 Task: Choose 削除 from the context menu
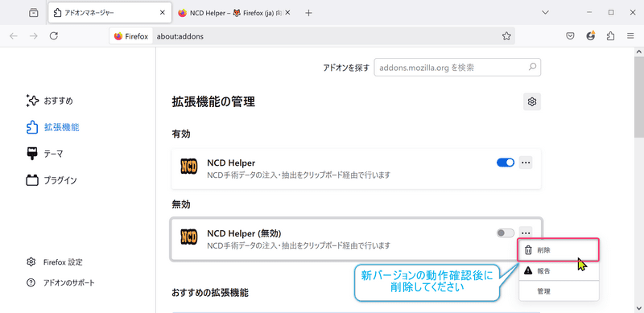(558, 249)
